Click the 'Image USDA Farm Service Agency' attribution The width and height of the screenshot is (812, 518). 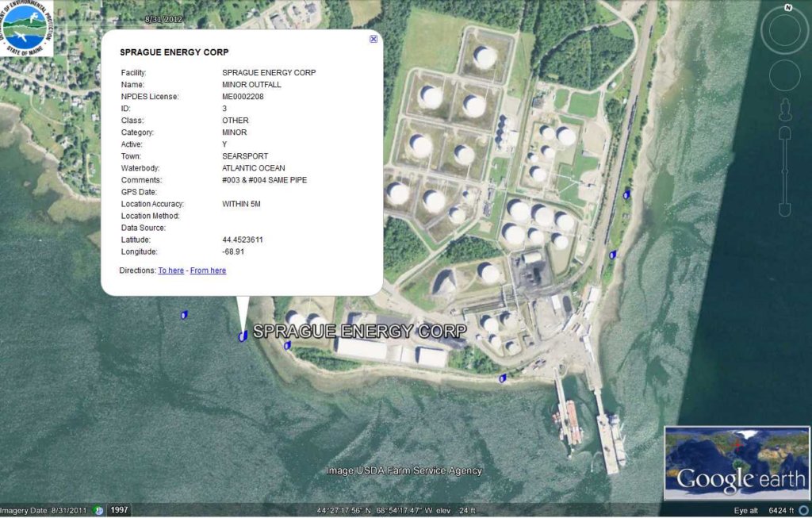pos(404,470)
